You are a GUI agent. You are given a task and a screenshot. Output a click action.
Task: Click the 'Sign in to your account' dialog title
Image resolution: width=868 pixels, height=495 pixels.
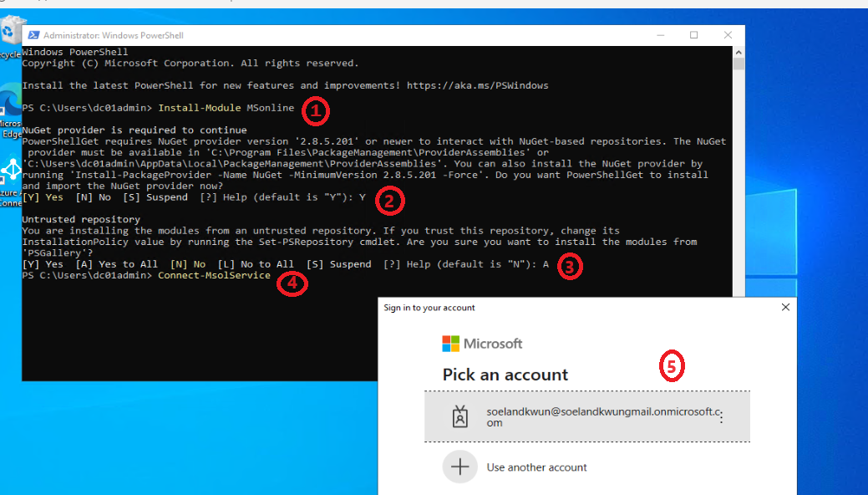tap(429, 308)
